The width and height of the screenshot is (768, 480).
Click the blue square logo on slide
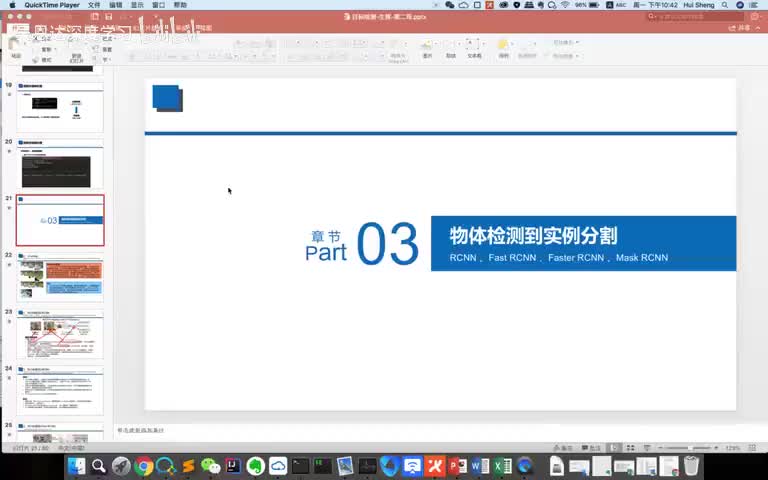coord(168,98)
